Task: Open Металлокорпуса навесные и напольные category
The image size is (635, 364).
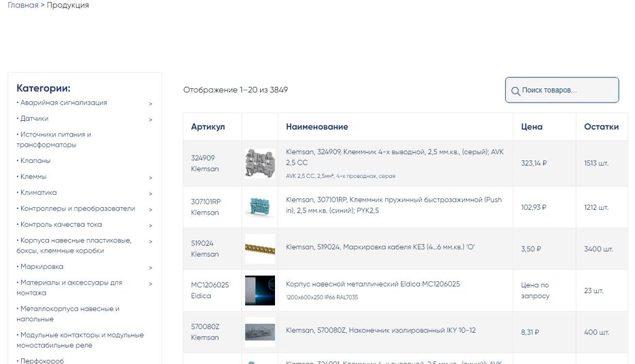Action: [x=68, y=314]
